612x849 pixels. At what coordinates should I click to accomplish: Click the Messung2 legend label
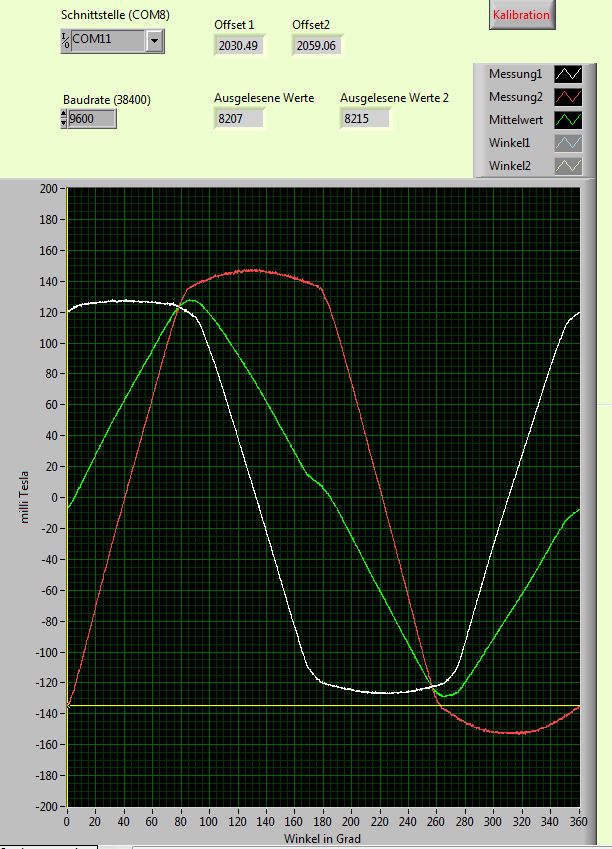(x=515, y=97)
